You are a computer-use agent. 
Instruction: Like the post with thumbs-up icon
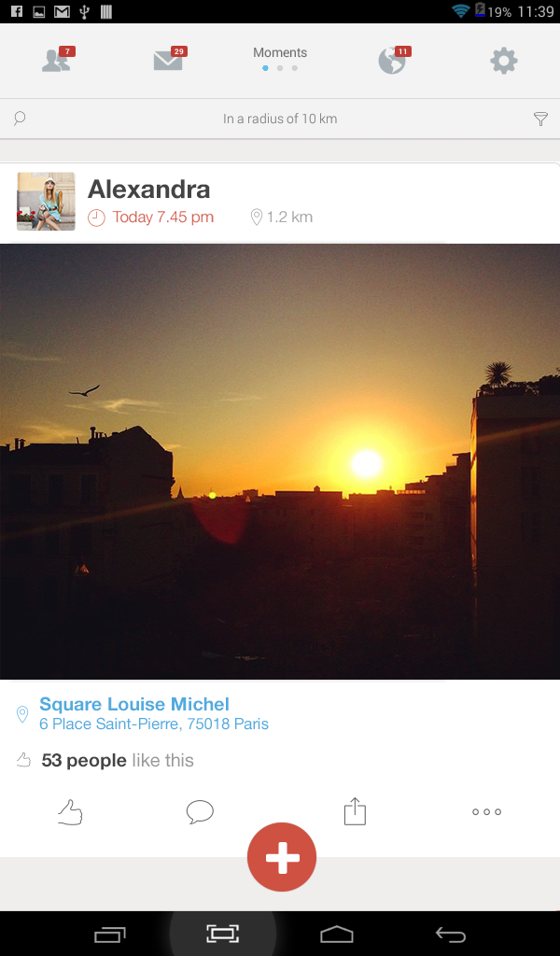(70, 812)
